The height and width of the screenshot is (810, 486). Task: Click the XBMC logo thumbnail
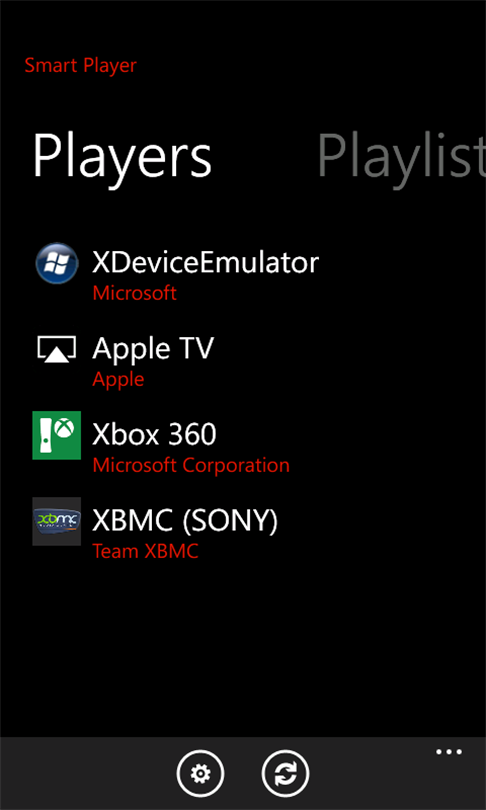pos(57,521)
